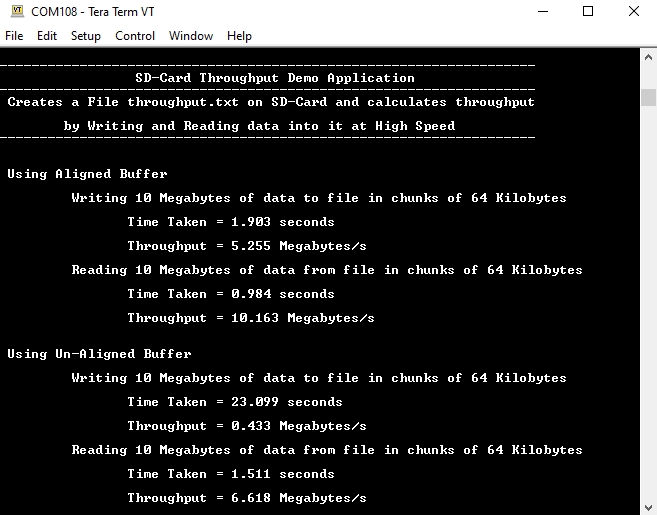The image size is (657, 515).
Task: Click the 'by Writing and Reading data' line
Action: tap(259, 126)
